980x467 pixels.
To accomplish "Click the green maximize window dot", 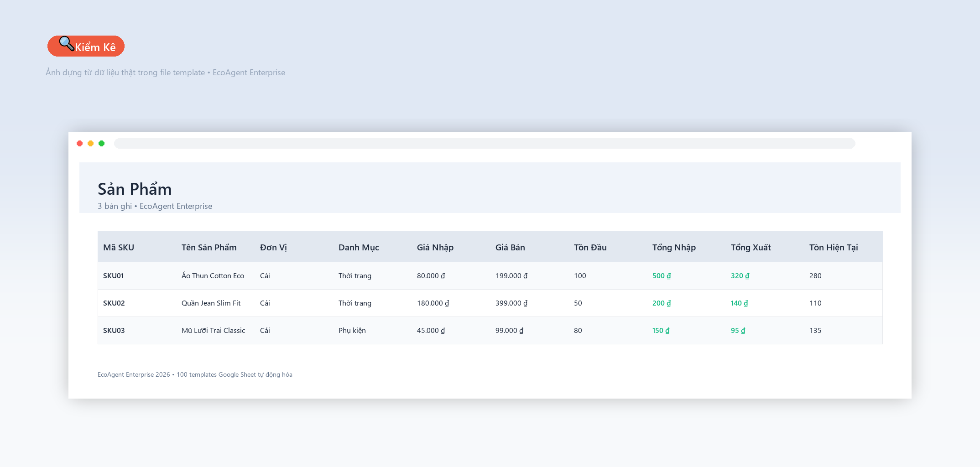I will point(102,144).
